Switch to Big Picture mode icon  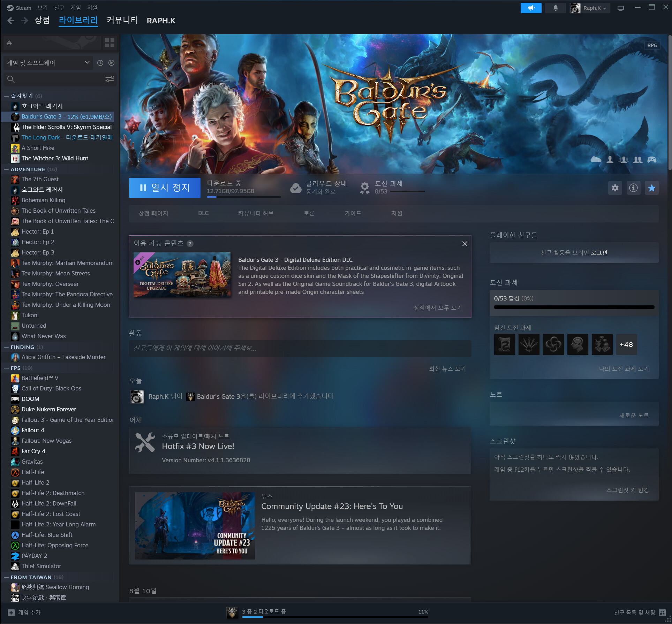(620, 8)
